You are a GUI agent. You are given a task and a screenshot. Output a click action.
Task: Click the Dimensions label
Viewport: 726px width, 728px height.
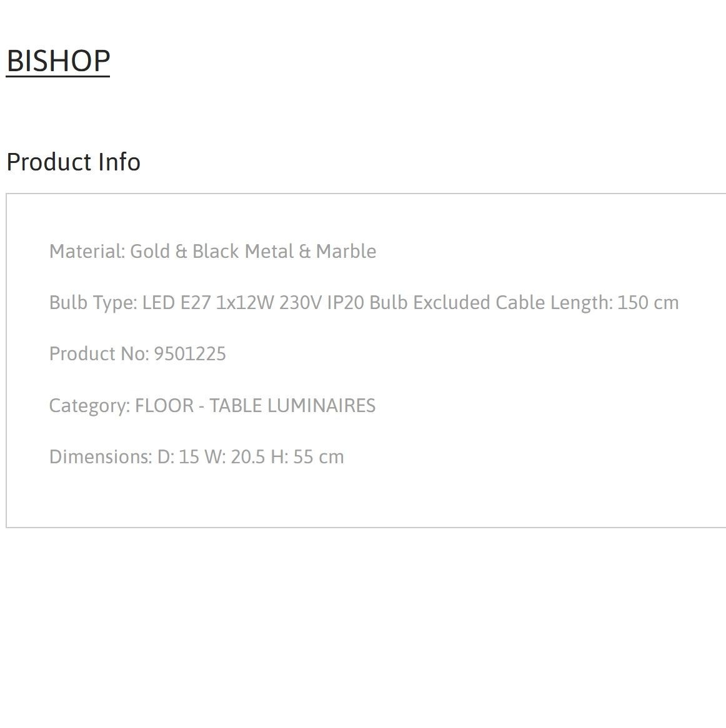[101, 457]
